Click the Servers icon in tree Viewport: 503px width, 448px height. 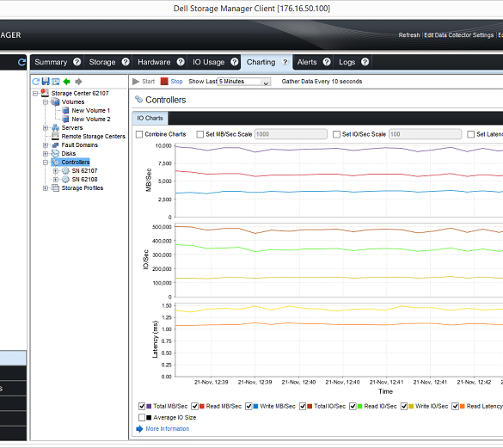point(56,128)
